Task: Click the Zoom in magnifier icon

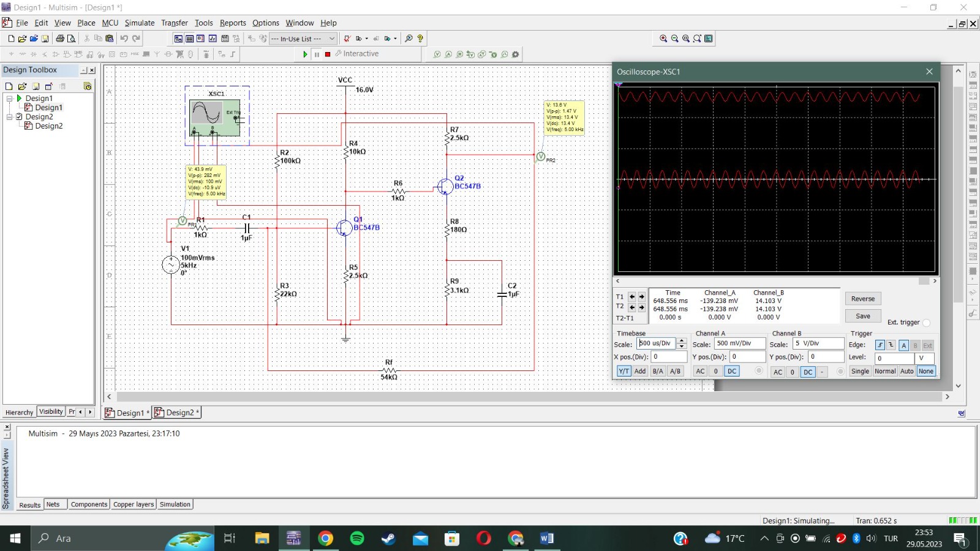Action: [x=663, y=39]
